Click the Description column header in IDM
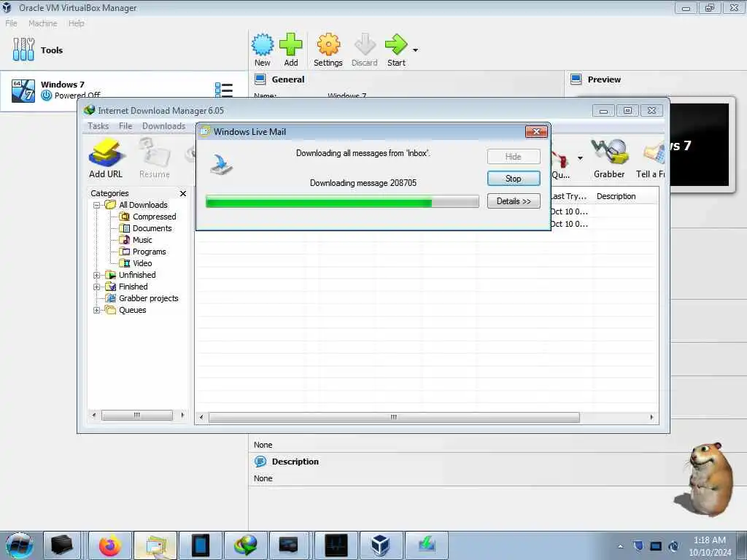747x560 pixels. pyautogui.click(x=616, y=196)
